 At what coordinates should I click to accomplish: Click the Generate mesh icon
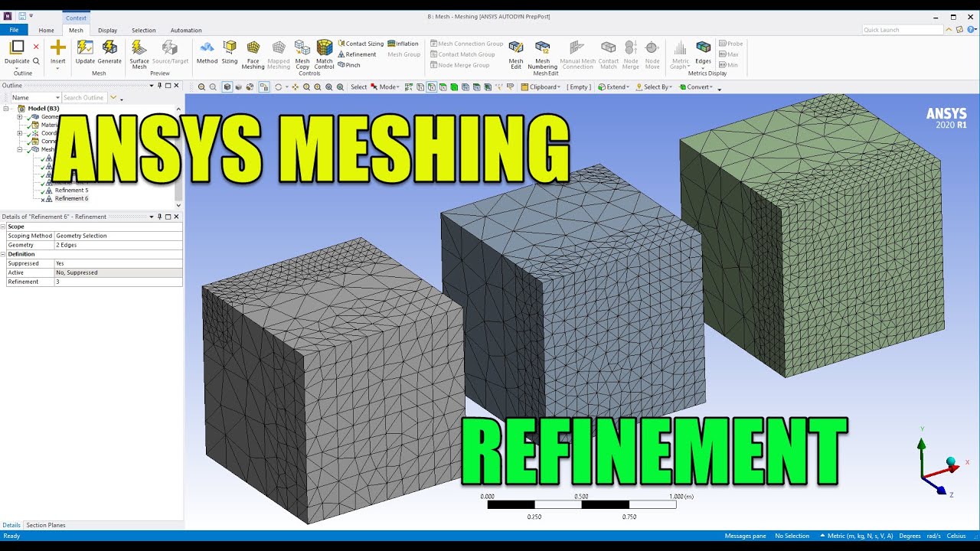click(109, 47)
